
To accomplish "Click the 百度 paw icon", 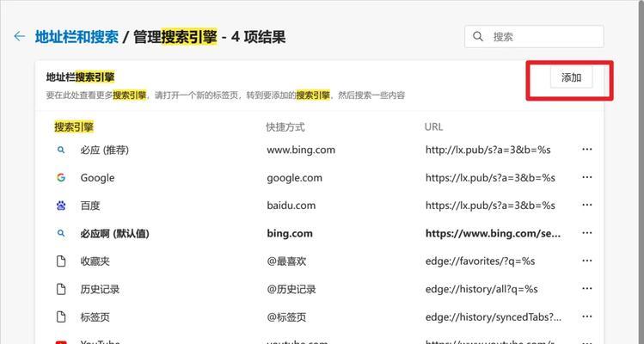I will point(61,206).
